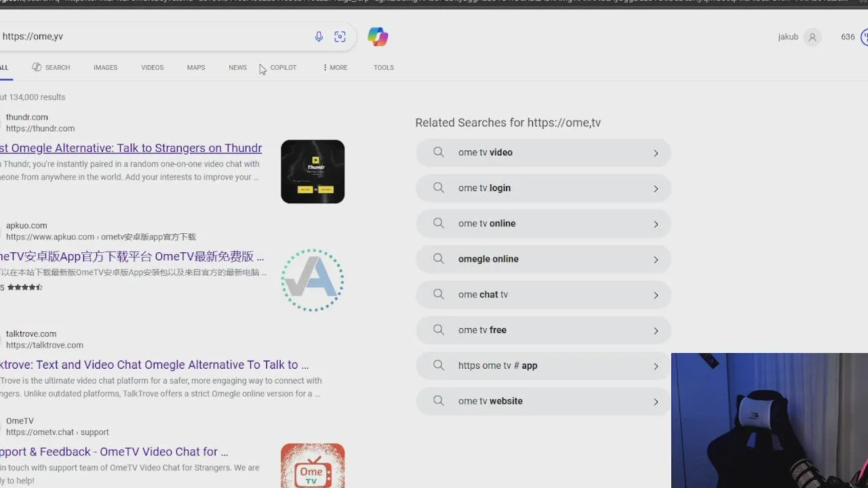Screen dimensions: 868x488
Task: Open the Support & Feedback OmeTV result
Action: coord(114,451)
